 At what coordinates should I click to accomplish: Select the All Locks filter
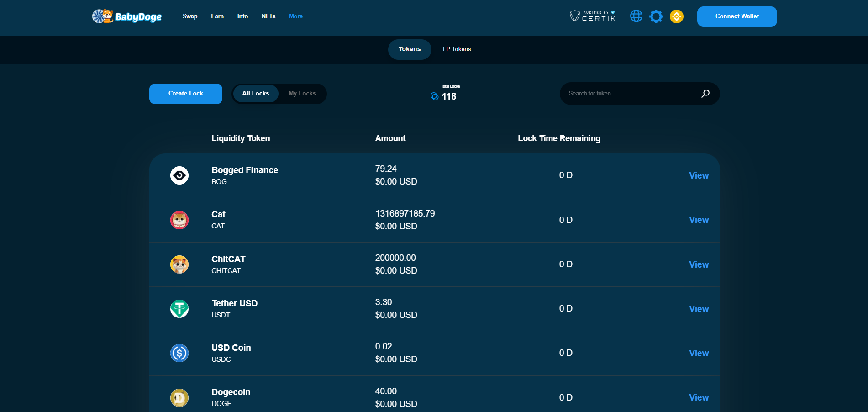[256, 94]
